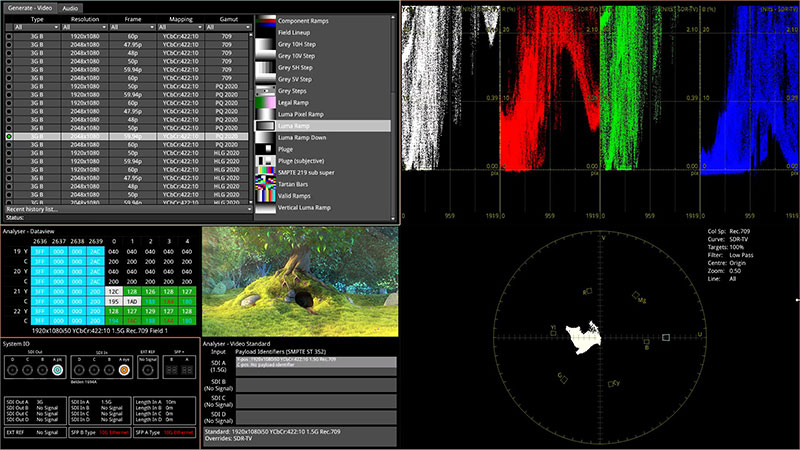The width and height of the screenshot is (800, 450).
Task: Click the orange SDI In A connector
Action: pos(123,369)
